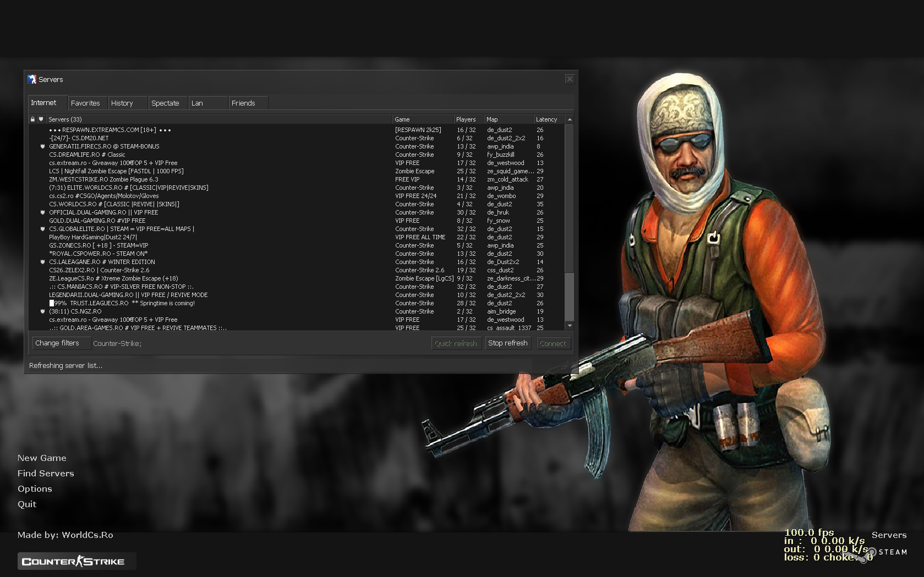Image resolution: width=924 pixels, height=577 pixels.
Task: Select ZE.LeagueCS.Ro # Xtreme Zombie Escape
Action: [297, 278]
